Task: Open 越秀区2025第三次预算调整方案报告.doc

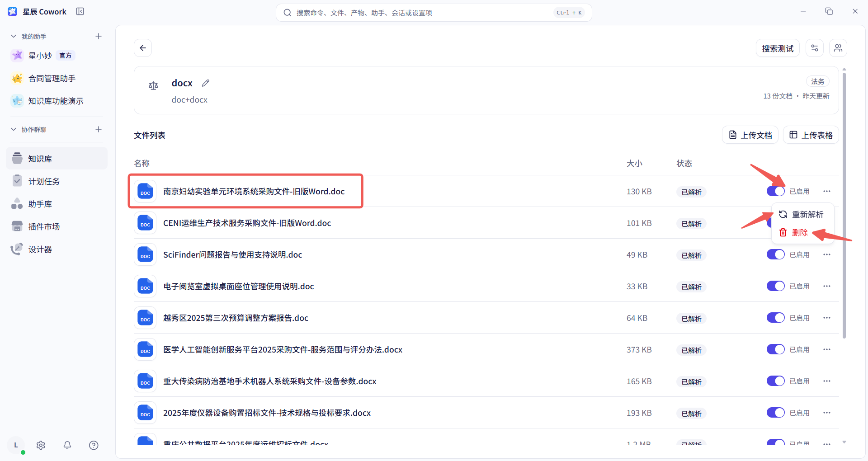Action: point(236,318)
